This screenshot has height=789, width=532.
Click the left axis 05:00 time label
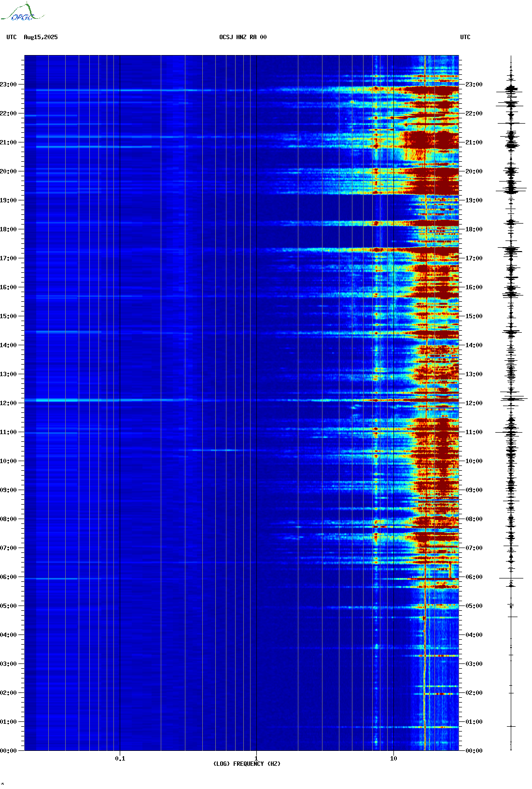(x=8, y=606)
